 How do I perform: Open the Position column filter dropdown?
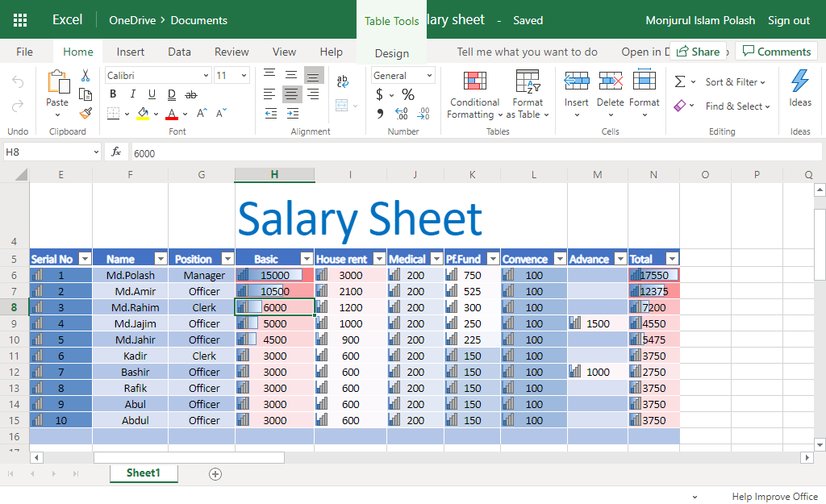tap(227, 259)
